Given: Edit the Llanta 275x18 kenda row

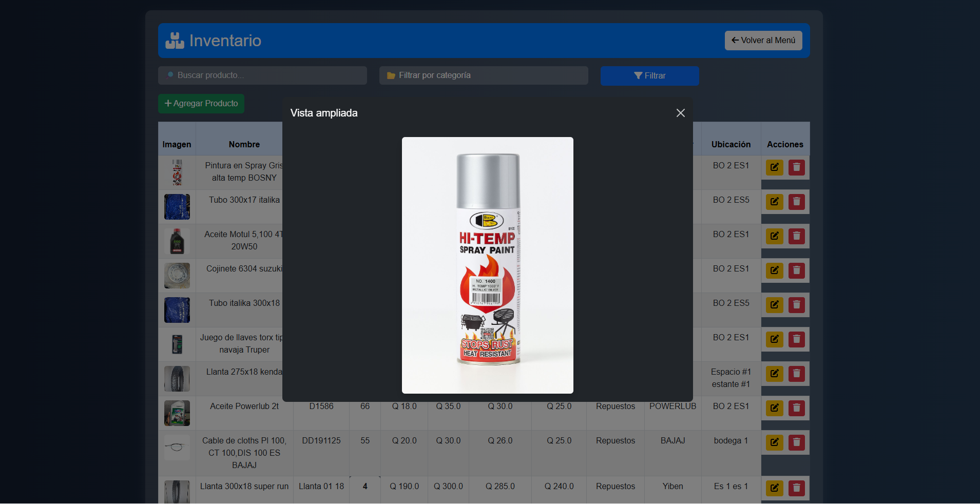Looking at the screenshot, I should coord(775,374).
